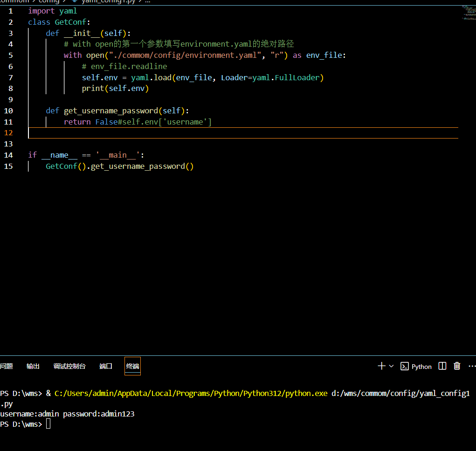Click the "./commom/config/environment.yaml" path string

[185, 56]
